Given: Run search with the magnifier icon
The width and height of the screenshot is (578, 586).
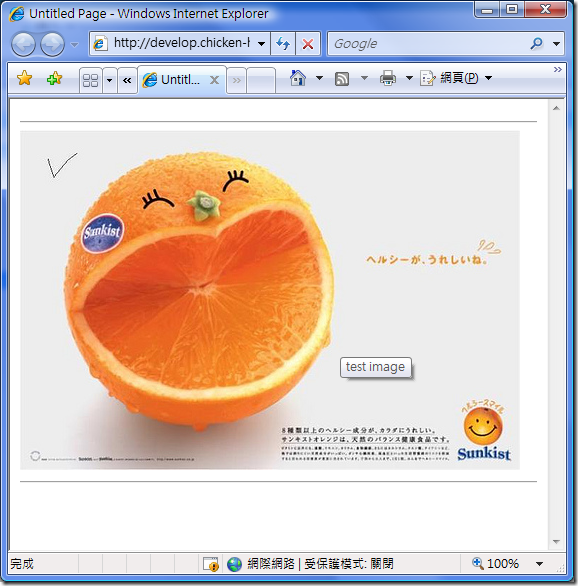Looking at the screenshot, I should (x=537, y=44).
